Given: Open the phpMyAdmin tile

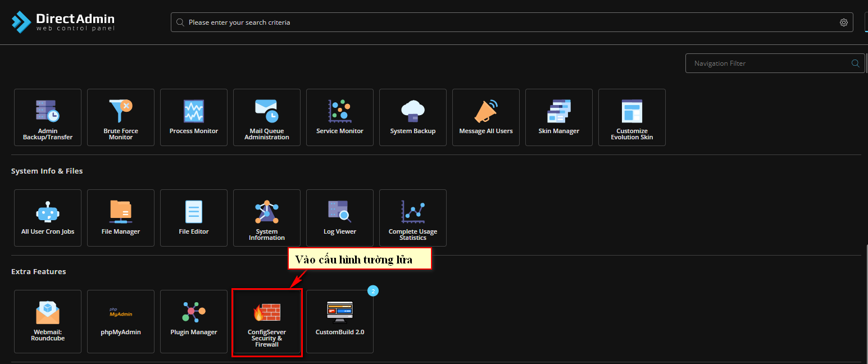Looking at the screenshot, I should (121, 321).
